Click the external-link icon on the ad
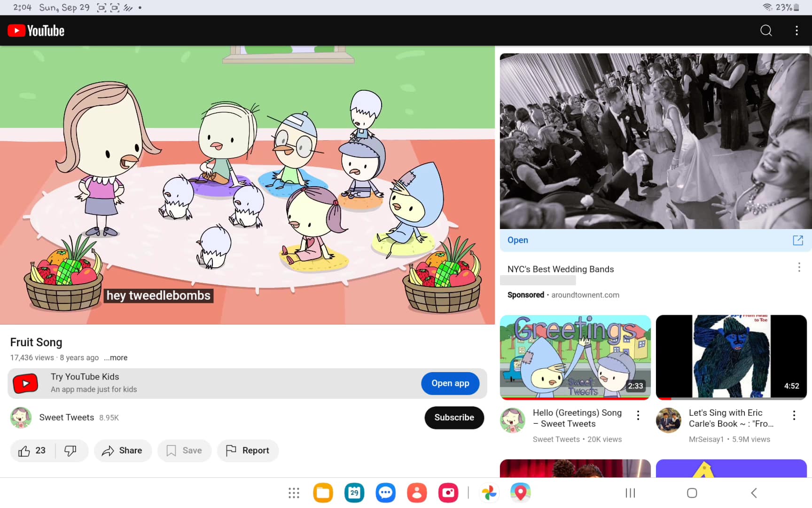This screenshot has height=508, width=812. [797, 240]
